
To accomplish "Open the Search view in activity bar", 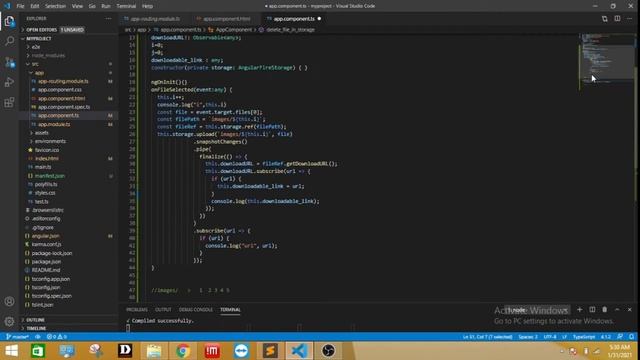I will pyautogui.click(x=9, y=41).
